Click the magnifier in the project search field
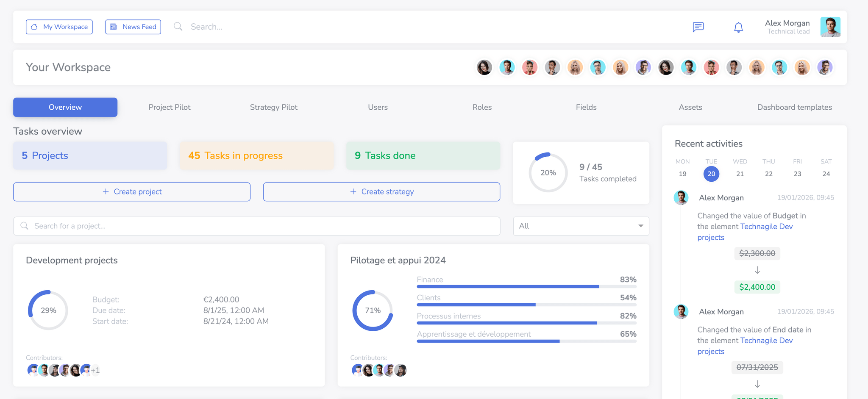The height and width of the screenshot is (399, 868). (24, 226)
